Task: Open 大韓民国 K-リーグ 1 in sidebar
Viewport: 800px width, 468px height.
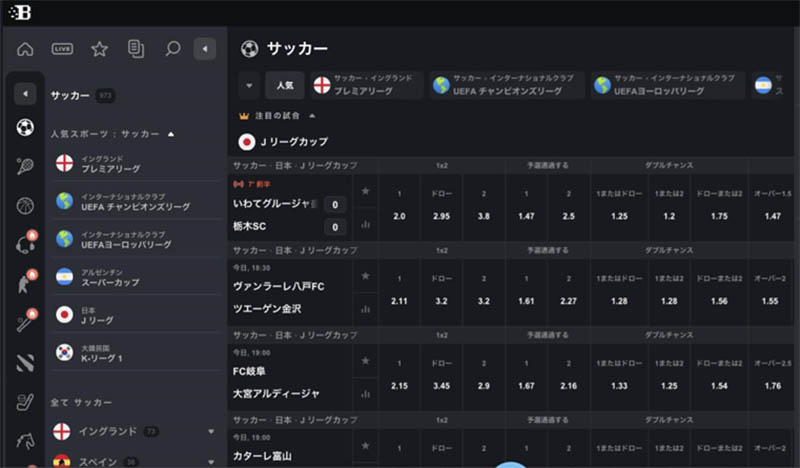Action: point(135,353)
